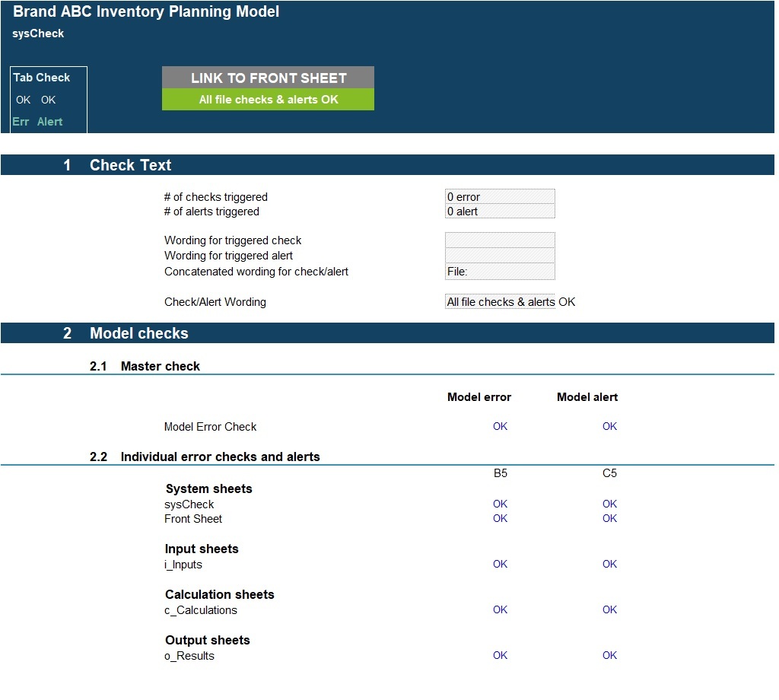
Task: Select the C5 reference cell
Action: click(609, 473)
